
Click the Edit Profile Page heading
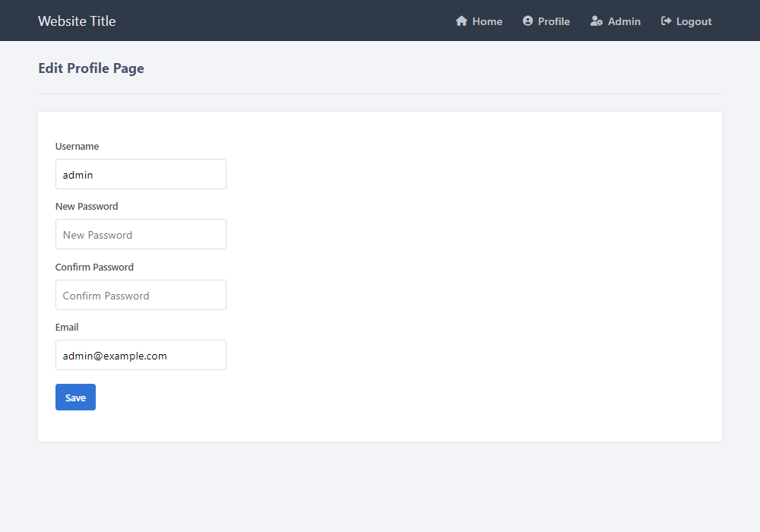click(x=91, y=68)
